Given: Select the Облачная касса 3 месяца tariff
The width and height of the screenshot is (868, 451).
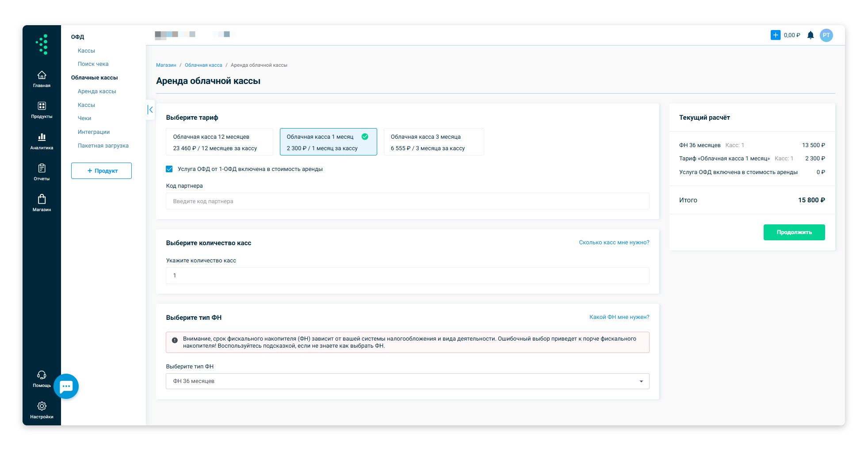Looking at the screenshot, I should pos(433,142).
